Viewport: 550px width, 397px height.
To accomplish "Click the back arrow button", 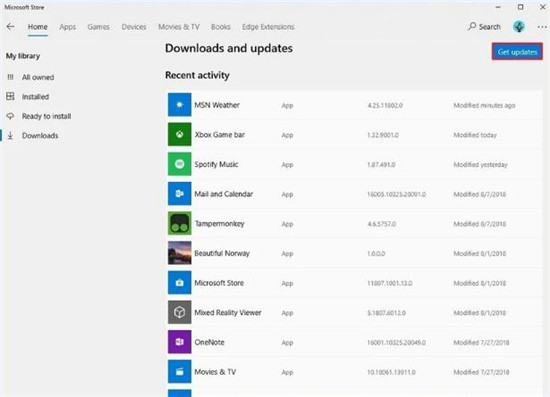I will 11,27.
